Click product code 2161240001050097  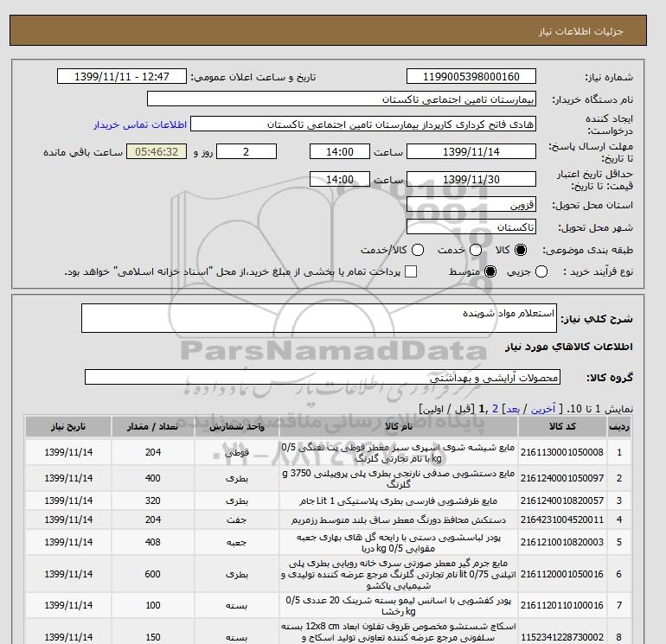(562, 478)
